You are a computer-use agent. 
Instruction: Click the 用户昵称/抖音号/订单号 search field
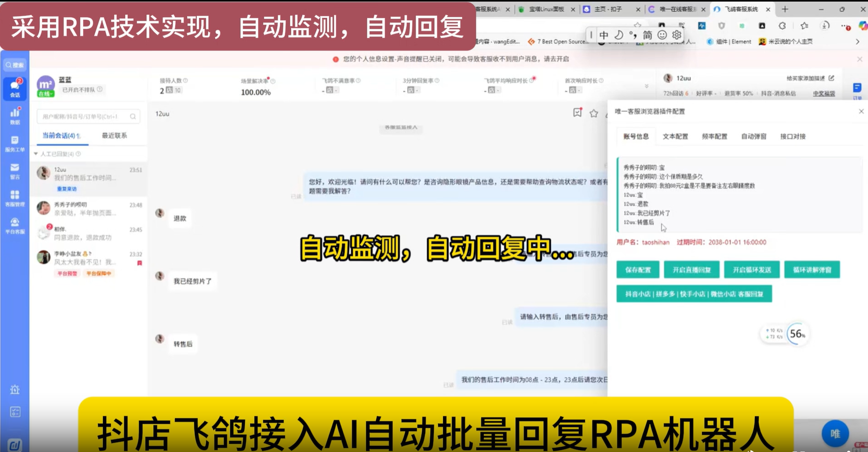point(88,117)
